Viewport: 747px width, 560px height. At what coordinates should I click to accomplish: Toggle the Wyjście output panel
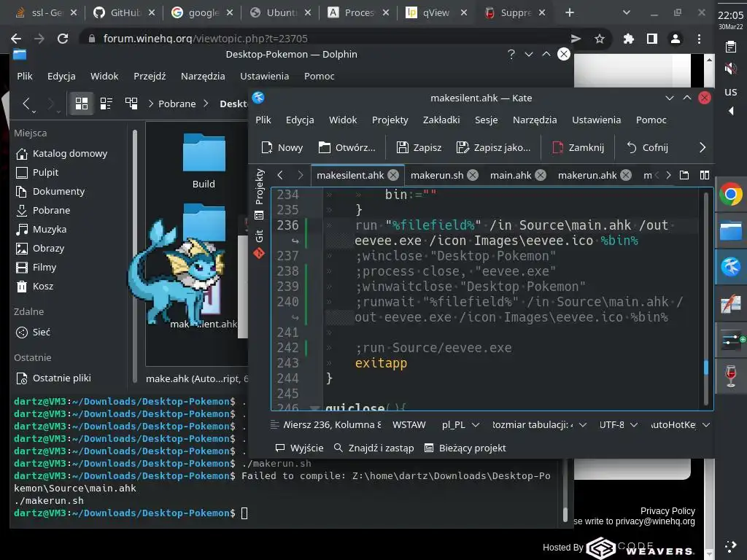pyautogui.click(x=300, y=448)
